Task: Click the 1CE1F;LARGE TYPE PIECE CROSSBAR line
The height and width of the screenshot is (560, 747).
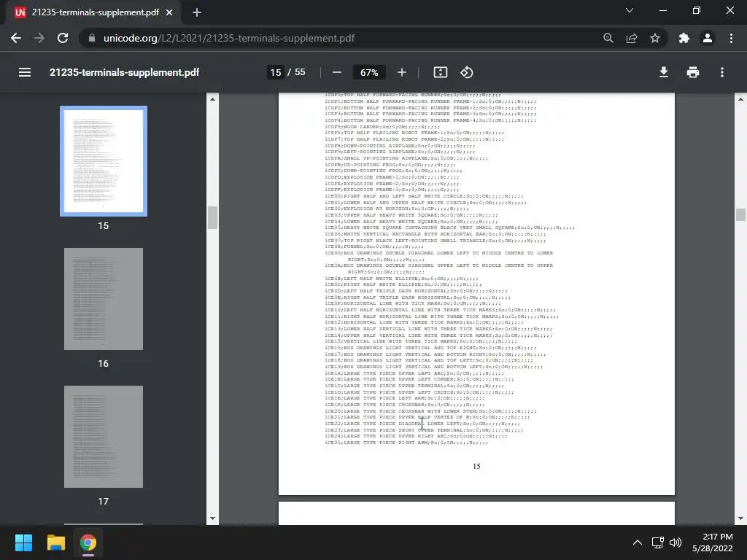Action: pyautogui.click(x=404, y=405)
